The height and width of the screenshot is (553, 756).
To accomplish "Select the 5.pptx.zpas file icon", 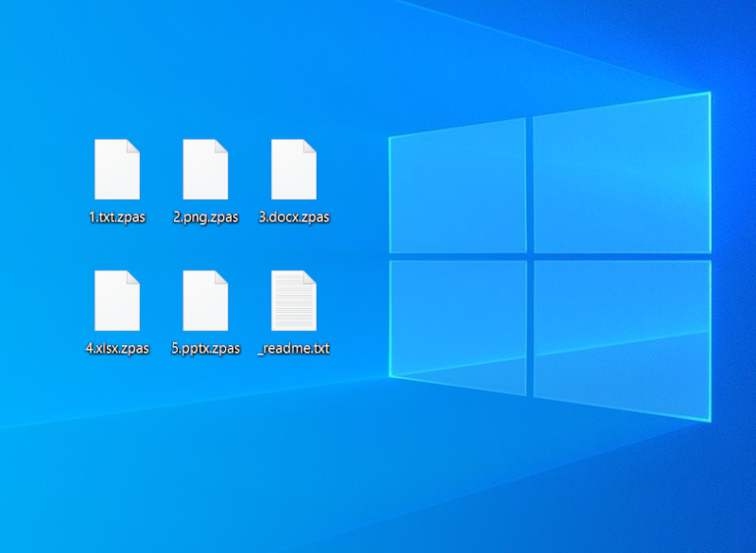I will pos(205,301).
